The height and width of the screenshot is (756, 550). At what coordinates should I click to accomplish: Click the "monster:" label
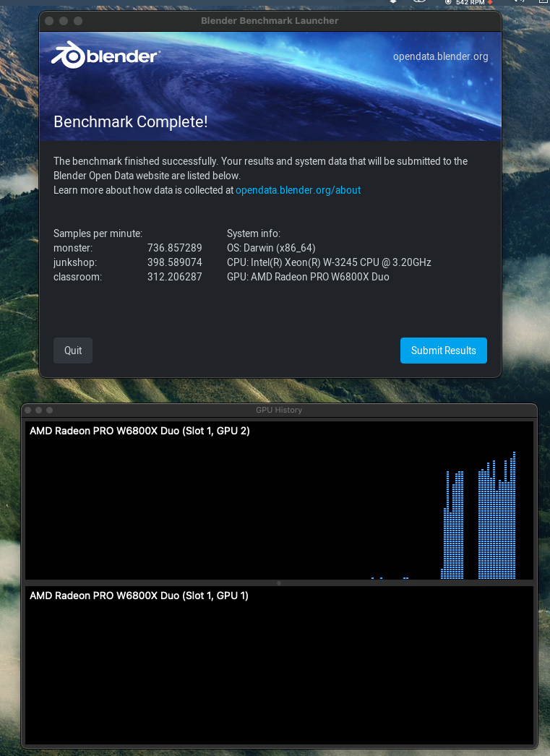click(73, 248)
